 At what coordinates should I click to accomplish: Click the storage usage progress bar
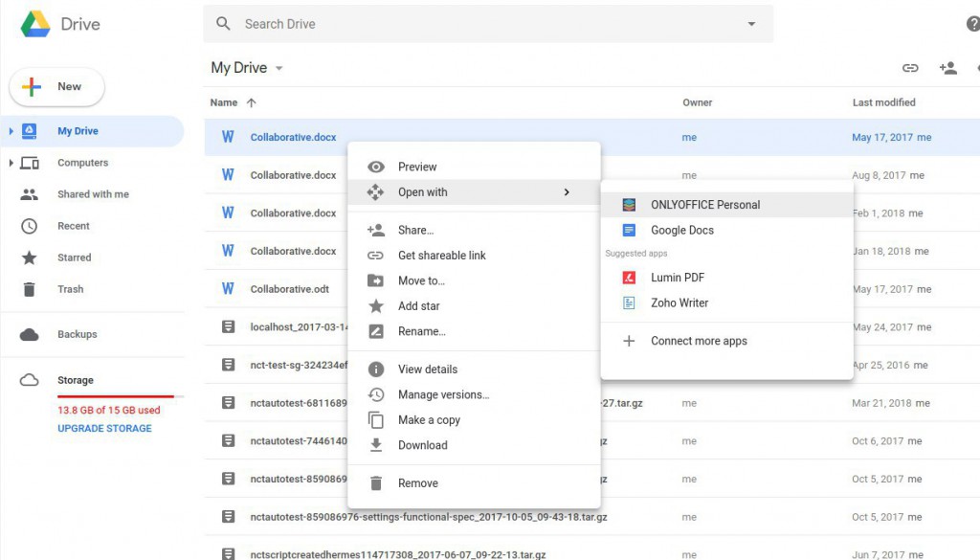(120, 396)
